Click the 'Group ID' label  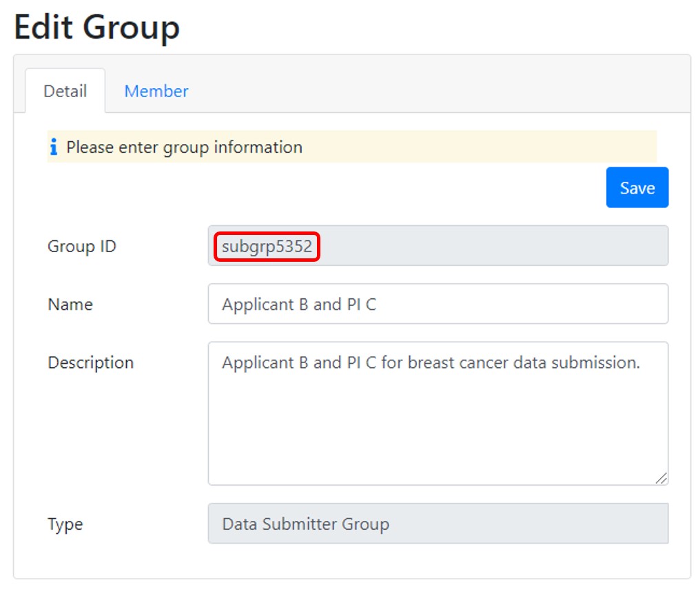(81, 246)
